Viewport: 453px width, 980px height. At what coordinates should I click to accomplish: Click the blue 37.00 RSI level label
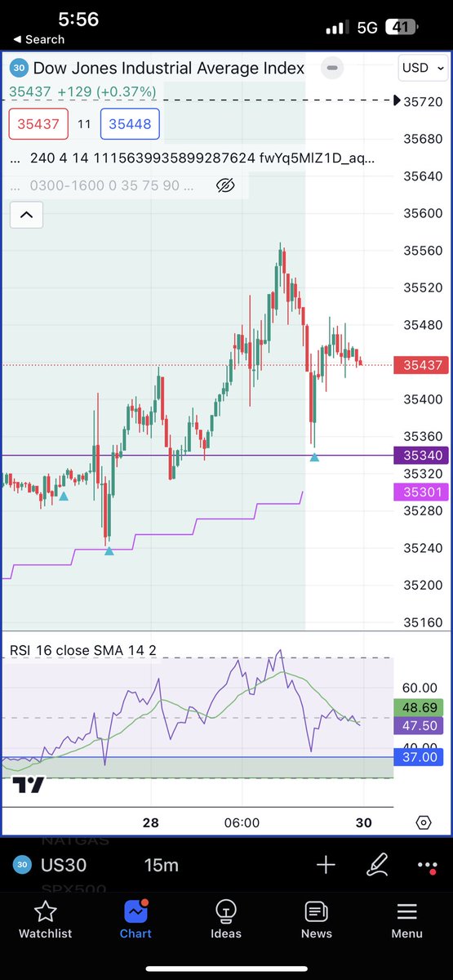click(x=417, y=757)
